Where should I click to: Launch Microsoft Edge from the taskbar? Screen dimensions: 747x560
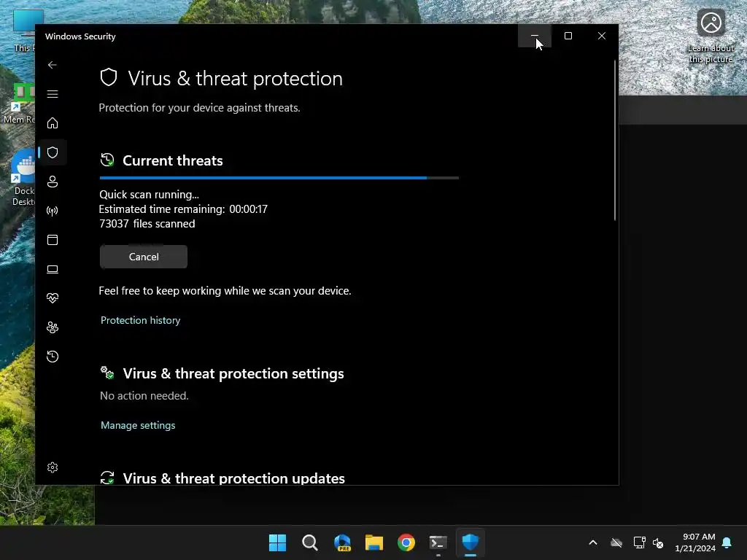point(342,542)
